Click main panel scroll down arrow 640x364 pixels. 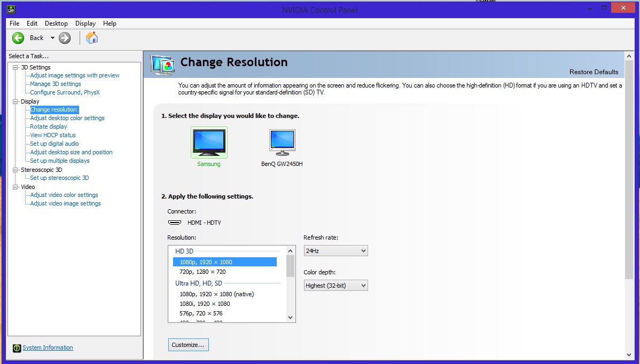coord(629,355)
